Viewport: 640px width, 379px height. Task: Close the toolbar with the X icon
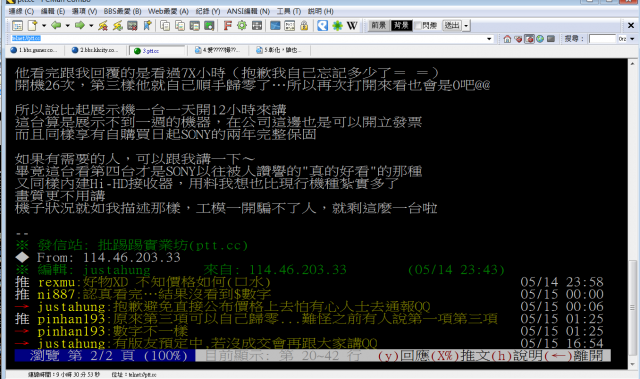[x=631, y=26]
